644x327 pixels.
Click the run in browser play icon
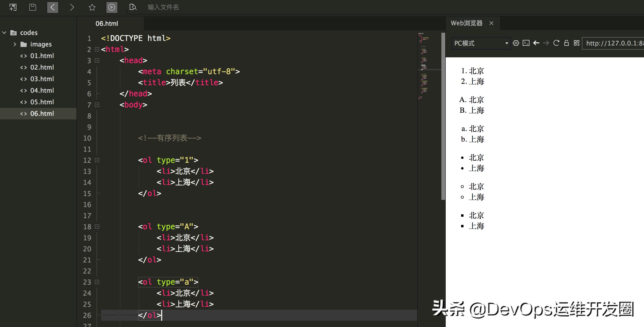click(111, 7)
